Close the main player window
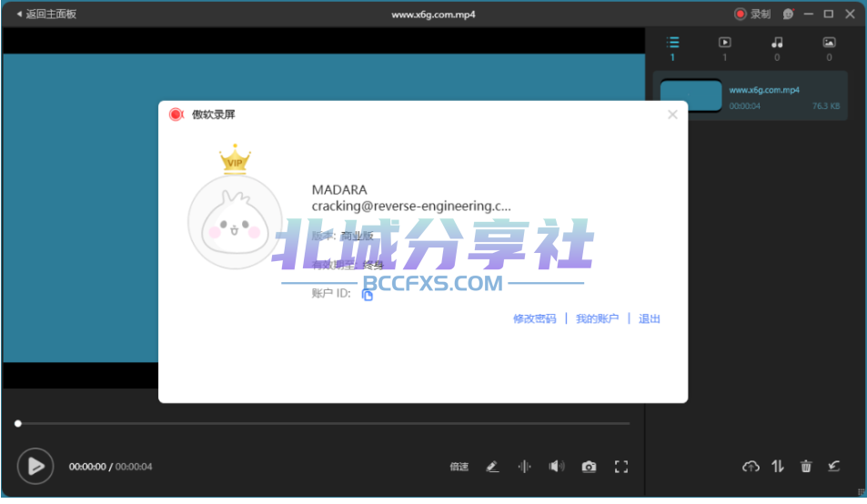Image resolution: width=867 pixels, height=504 pixels. [x=850, y=14]
